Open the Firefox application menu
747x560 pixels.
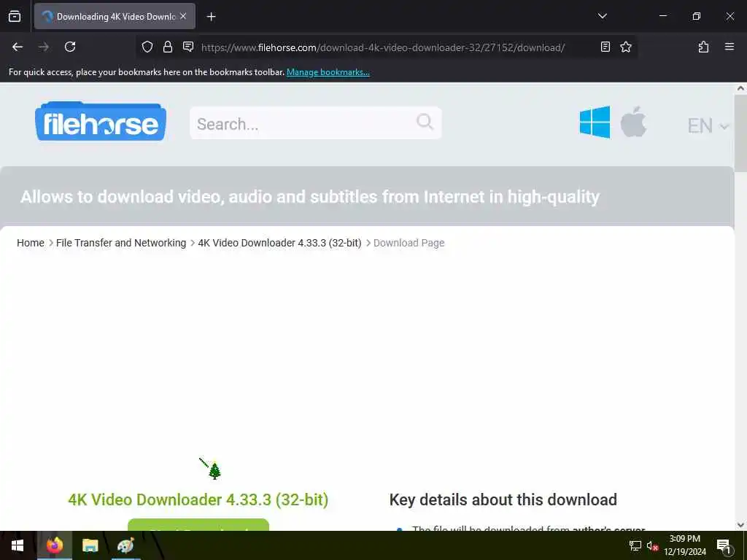point(729,47)
